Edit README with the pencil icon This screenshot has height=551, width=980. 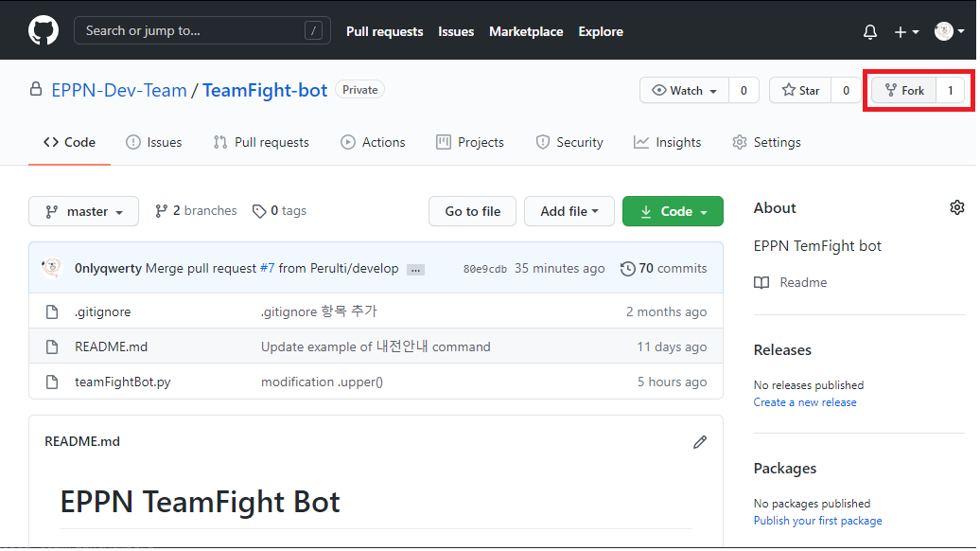coord(700,442)
